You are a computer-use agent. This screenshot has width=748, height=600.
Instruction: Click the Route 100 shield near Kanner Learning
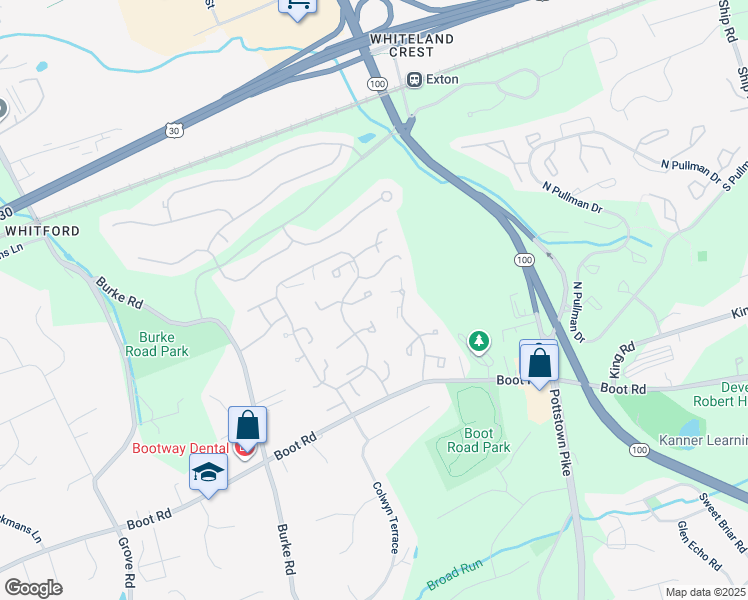[x=638, y=450]
